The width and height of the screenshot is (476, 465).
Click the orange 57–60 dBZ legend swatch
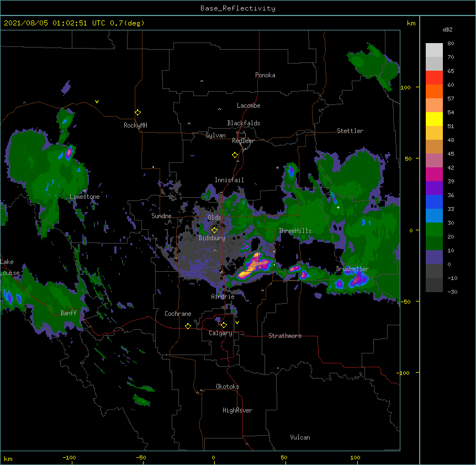pos(434,91)
